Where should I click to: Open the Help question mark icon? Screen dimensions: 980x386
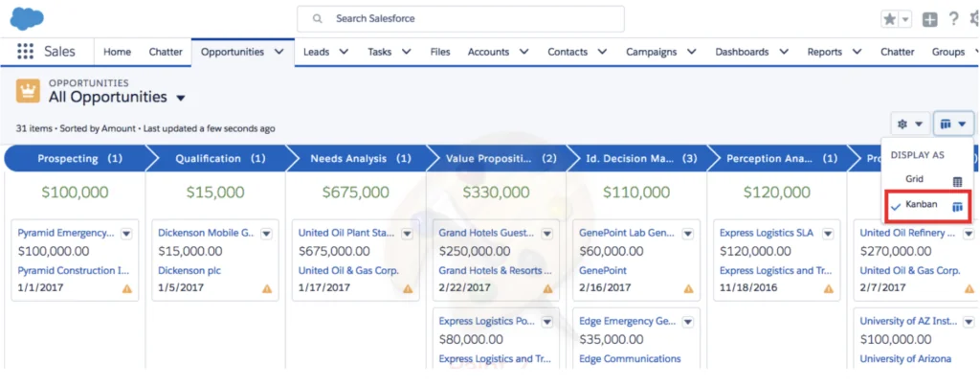point(953,19)
